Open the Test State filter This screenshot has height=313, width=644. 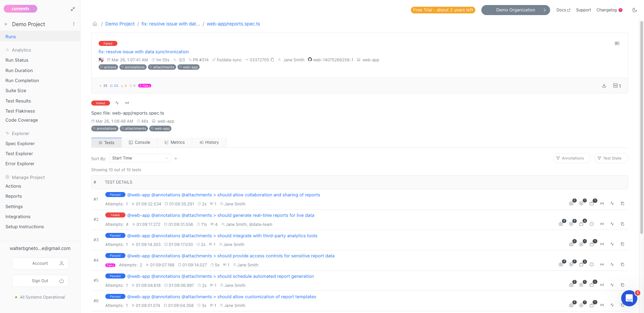tap(611, 158)
